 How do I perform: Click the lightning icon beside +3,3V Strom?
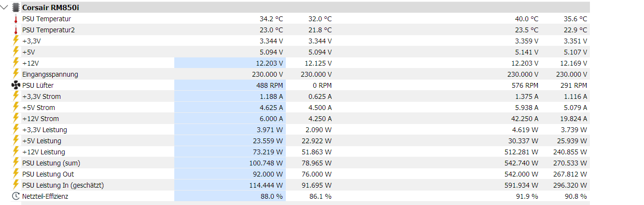click(x=15, y=96)
